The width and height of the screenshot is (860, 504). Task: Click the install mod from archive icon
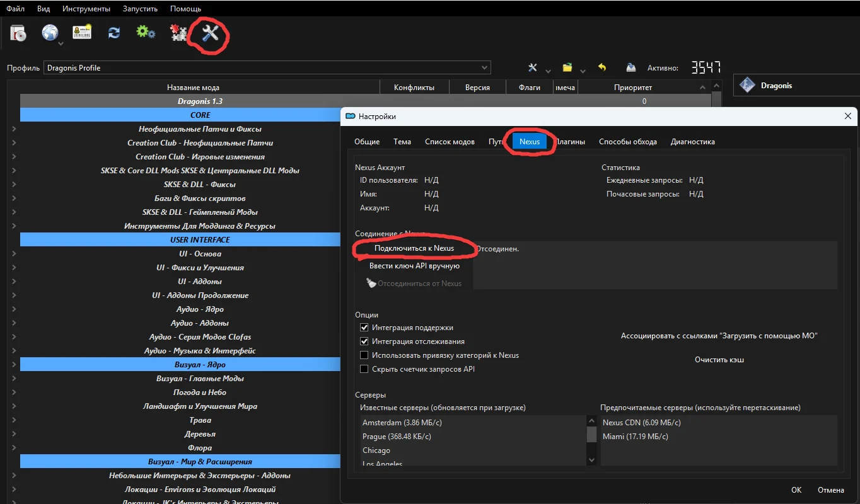[x=18, y=33]
